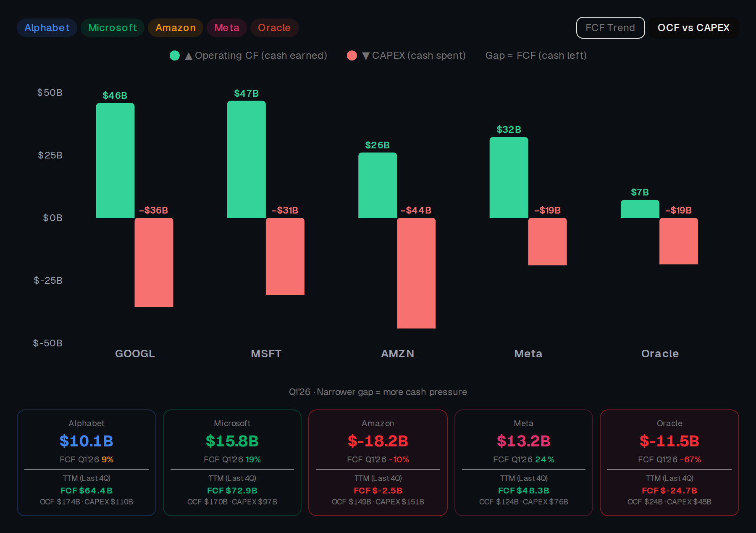Click the MSFT x-axis label
Image resolution: width=756 pixels, height=533 pixels.
point(266,354)
